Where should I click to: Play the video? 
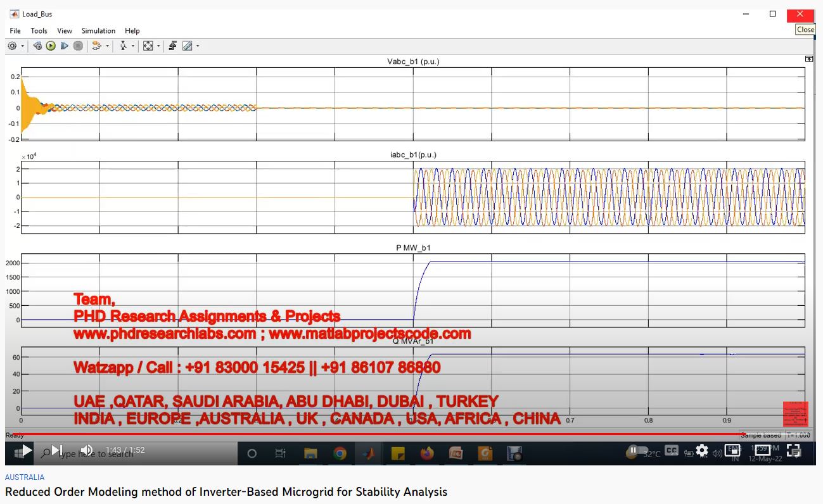click(27, 450)
